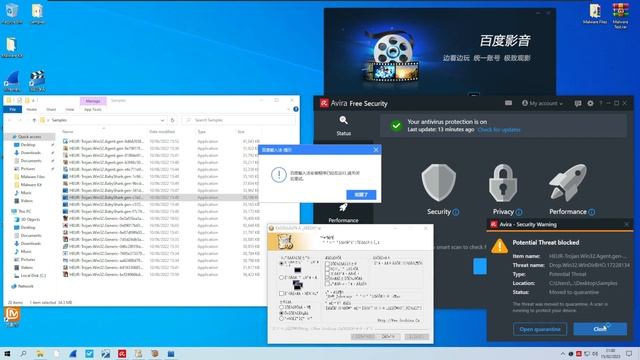Click the taskbar clock
The height and width of the screenshot is (360, 640).
(610, 353)
